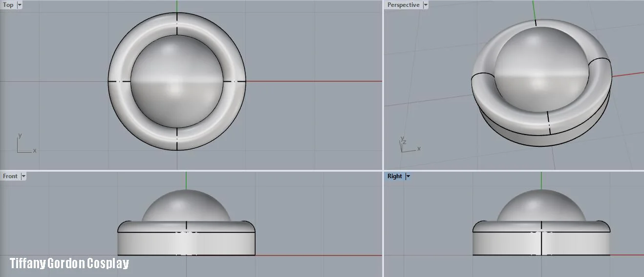Image resolution: width=644 pixels, height=277 pixels.
Task: Open the Top viewport dropdown arrow
Action: coord(20,5)
